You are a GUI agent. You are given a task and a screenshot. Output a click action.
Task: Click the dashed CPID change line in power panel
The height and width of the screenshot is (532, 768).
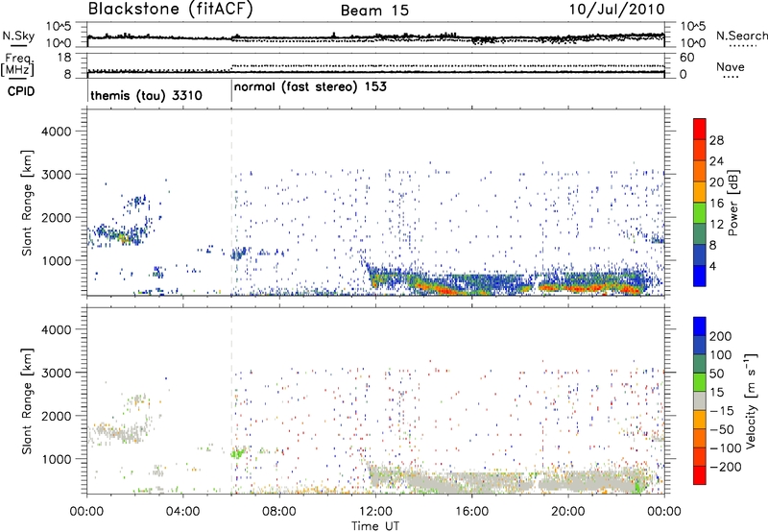pyautogui.click(x=231, y=203)
